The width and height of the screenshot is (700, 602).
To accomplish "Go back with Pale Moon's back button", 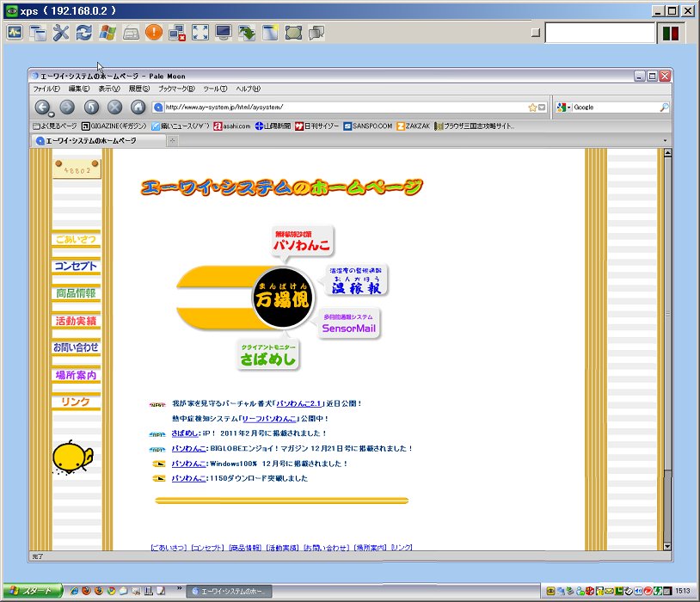I will 42,107.
